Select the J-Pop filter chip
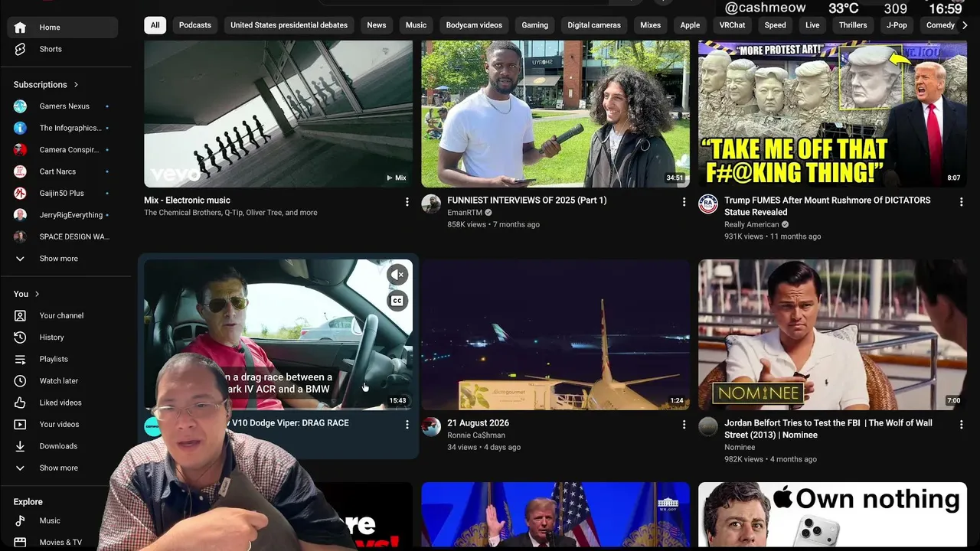 897,25
